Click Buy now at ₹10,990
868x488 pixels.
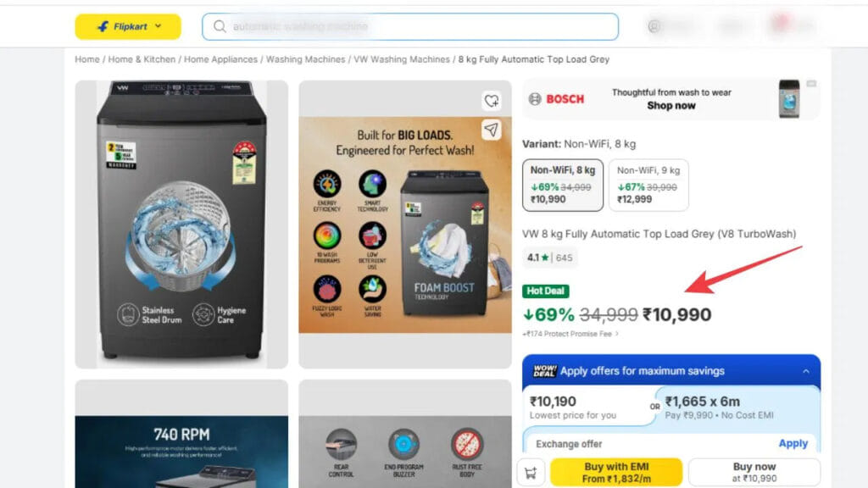(x=754, y=473)
